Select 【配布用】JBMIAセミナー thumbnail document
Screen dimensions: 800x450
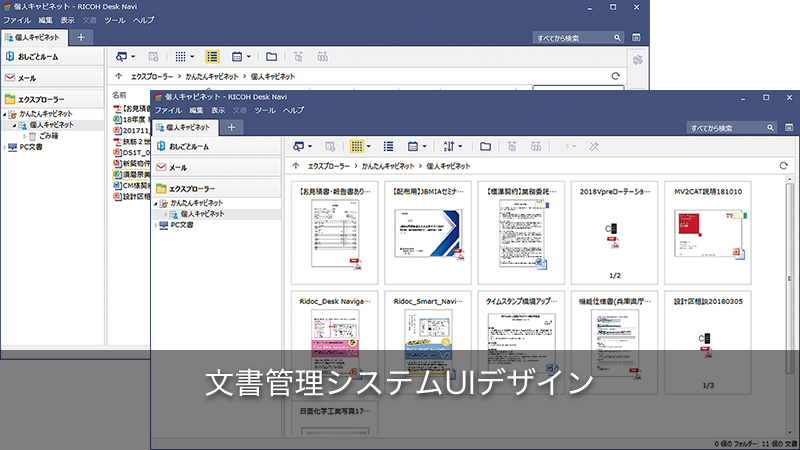[x=428, y=233]
